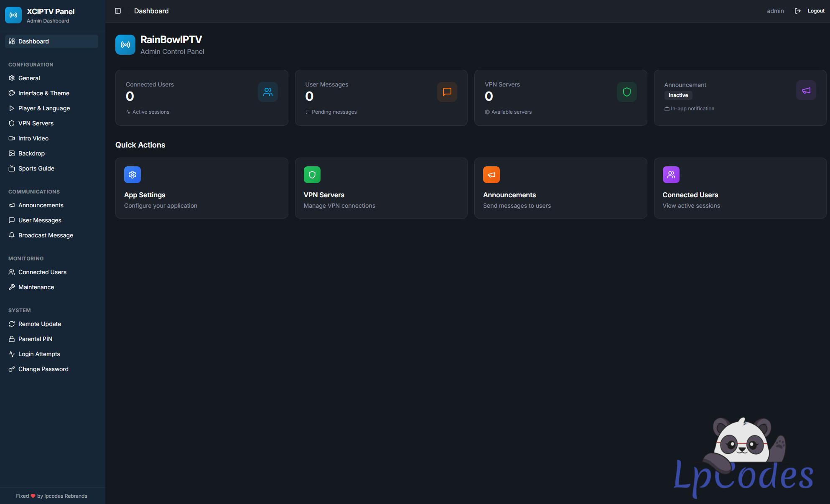The image size is (830, 504).
Task: Click the Inactive announcement badge
Action: pyautogui.click(x=678, y=95)
